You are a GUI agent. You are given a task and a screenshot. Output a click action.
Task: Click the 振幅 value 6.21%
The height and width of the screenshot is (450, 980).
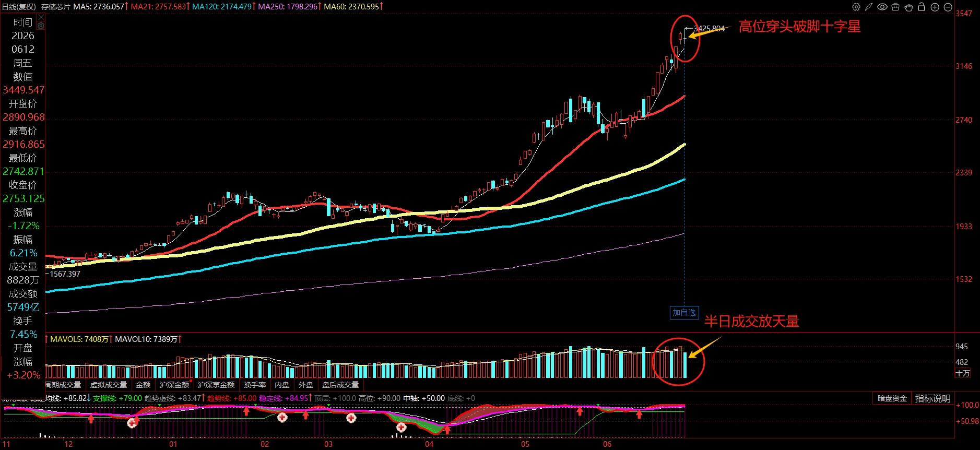(x=23, y=253)
